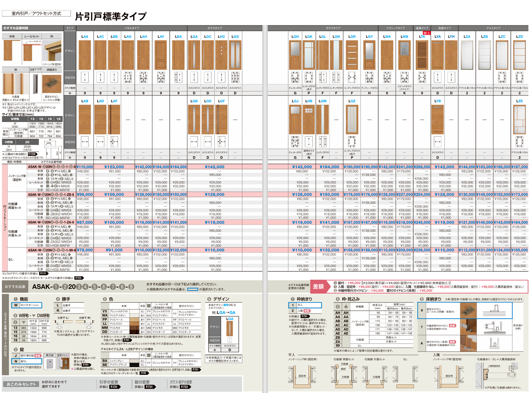Choose the LBB door design
This screenshot has height=393, width=532.
(x=114, y=54)
